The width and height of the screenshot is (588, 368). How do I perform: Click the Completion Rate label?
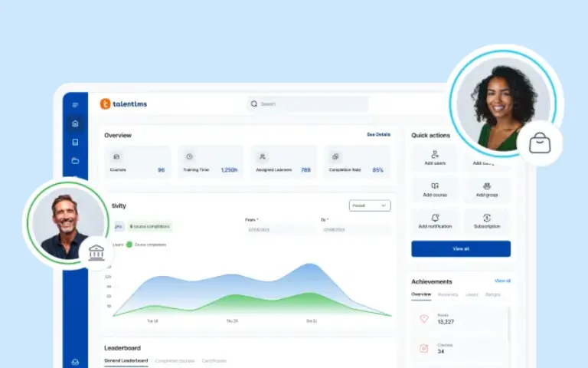tap(345, 169)
